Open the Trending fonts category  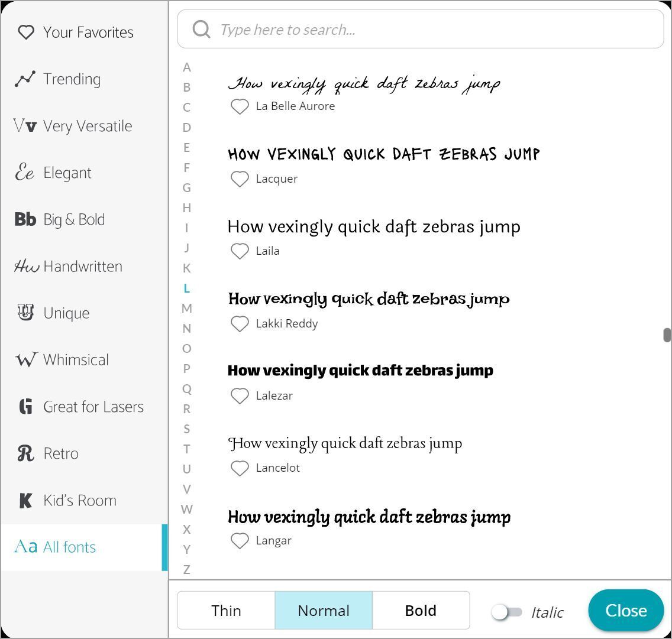pyautogui.click(x=84, y=79)
